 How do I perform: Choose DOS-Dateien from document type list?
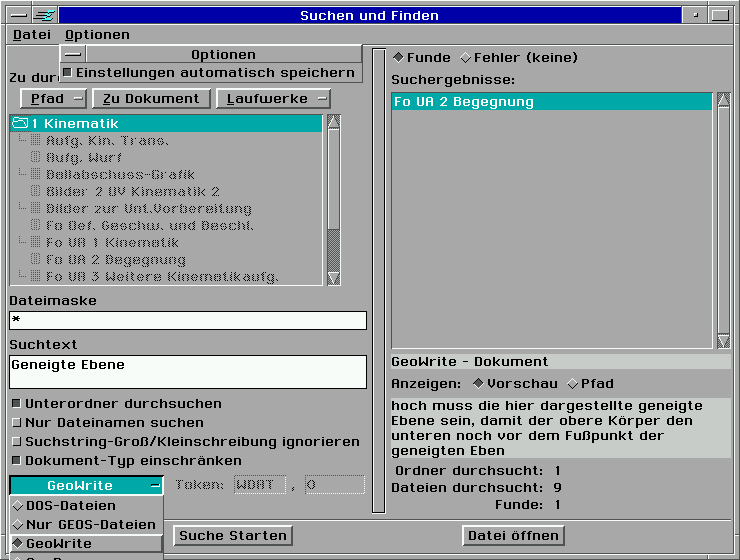pyautogui.click(x=70, y=506)
